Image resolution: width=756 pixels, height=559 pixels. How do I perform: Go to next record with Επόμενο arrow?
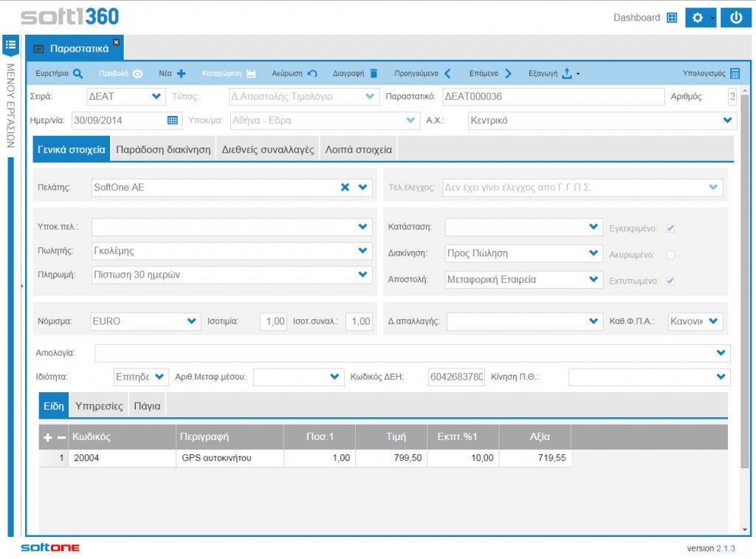508,73
